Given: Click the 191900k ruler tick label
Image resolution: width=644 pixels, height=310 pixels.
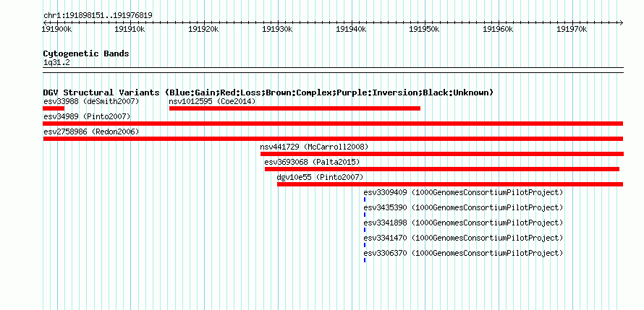Looking at the screenshot, I should point(57,30).
